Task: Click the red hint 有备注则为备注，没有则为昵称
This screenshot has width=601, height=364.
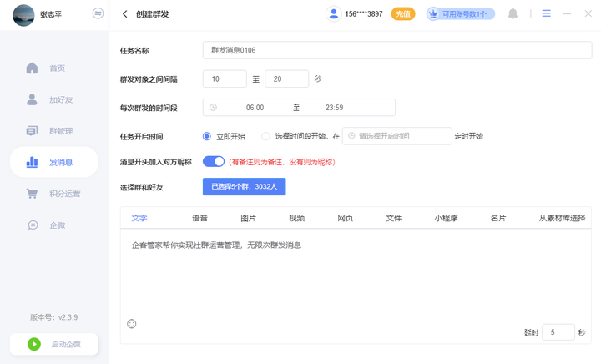Action: coord(282,162)
